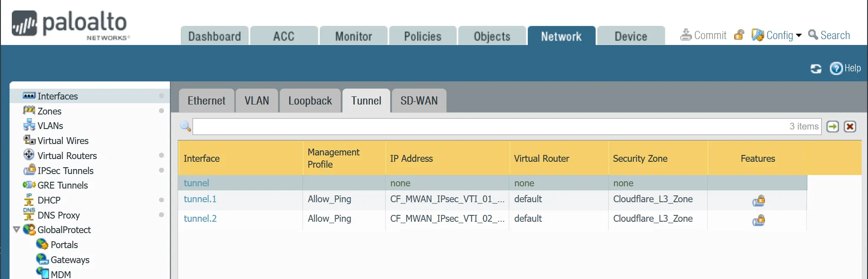This screenshot has width=868, height=279.
Task: Click the Search magnifier at top right
Action: [813, 35]
